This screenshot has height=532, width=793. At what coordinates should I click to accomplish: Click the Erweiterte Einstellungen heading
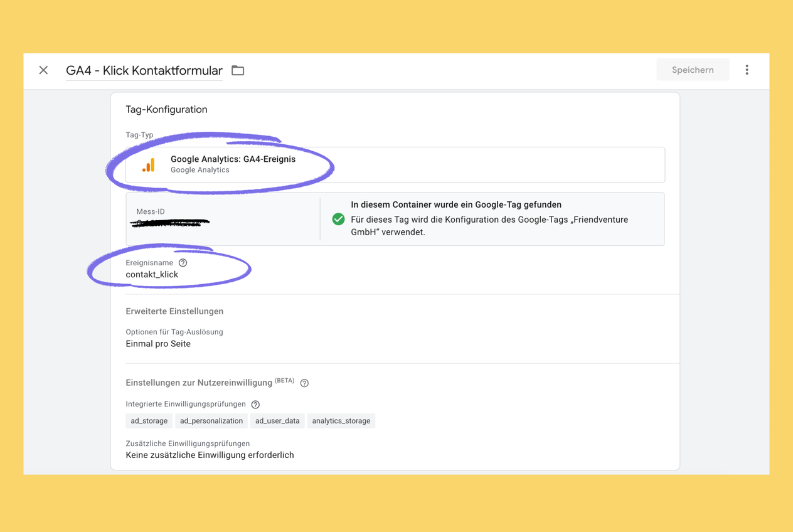coord(174,311)
